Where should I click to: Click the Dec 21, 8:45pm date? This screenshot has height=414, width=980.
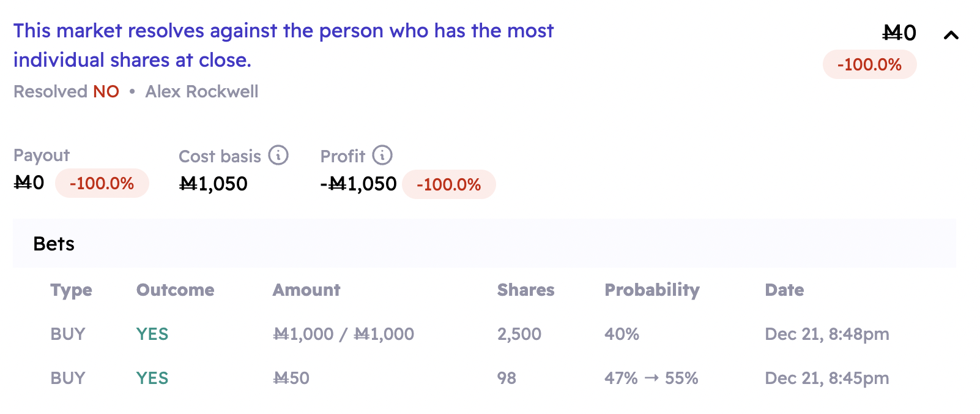[x=826, y=378]
